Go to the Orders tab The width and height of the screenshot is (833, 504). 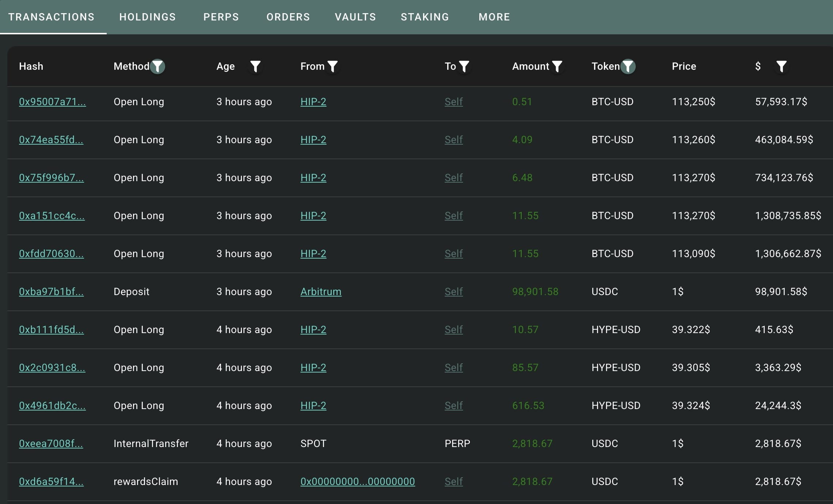pyautogui.click(x=288, y=17)
